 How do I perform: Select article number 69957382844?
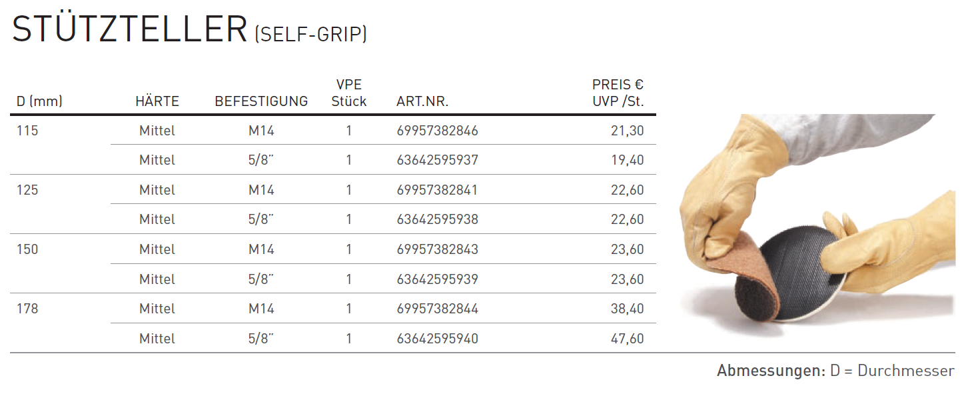click(x=437, y=309)
